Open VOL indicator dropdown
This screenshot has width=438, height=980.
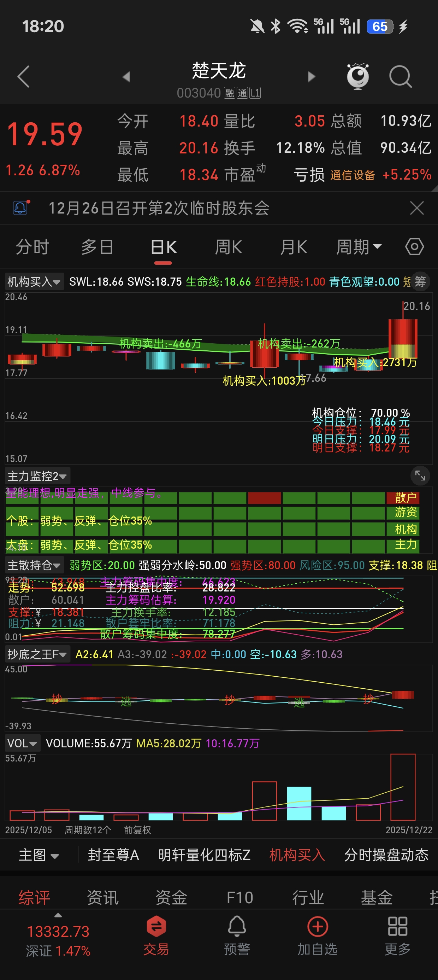[x=23, y=743]
